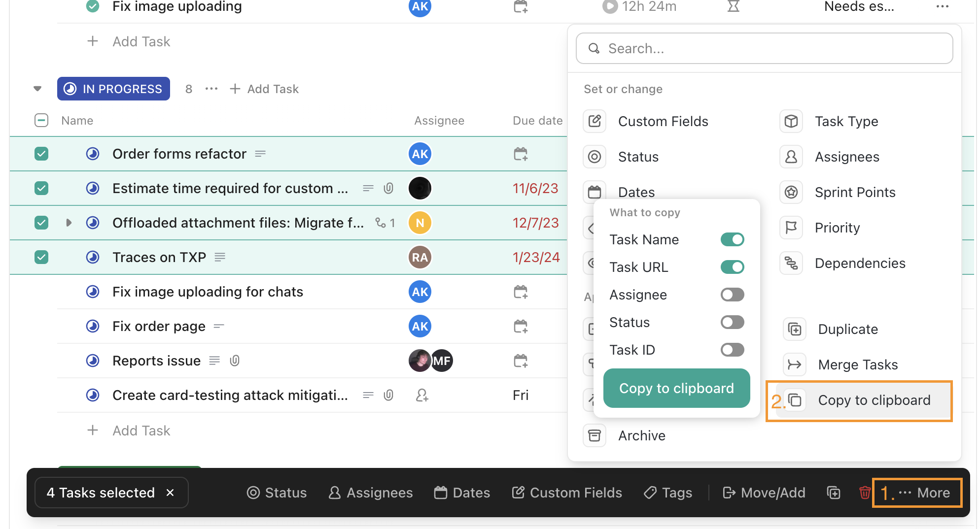
Task: Enable the Assignee copy toggle
Action: pos(732,295)
